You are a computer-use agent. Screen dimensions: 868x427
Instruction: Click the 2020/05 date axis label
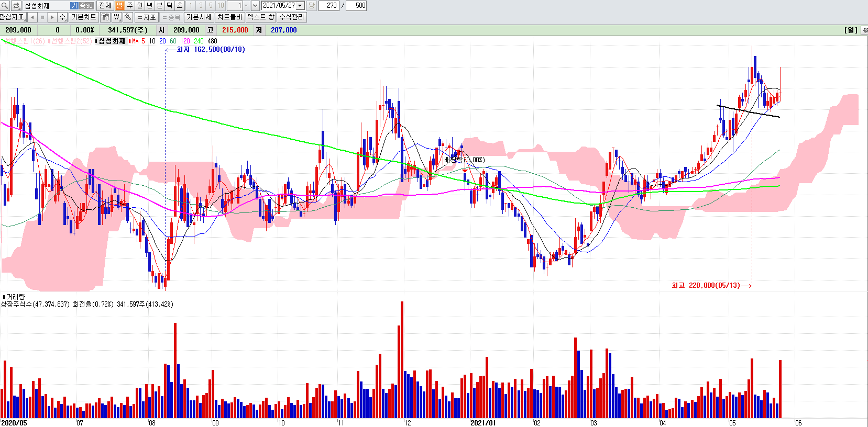(14, 423)
